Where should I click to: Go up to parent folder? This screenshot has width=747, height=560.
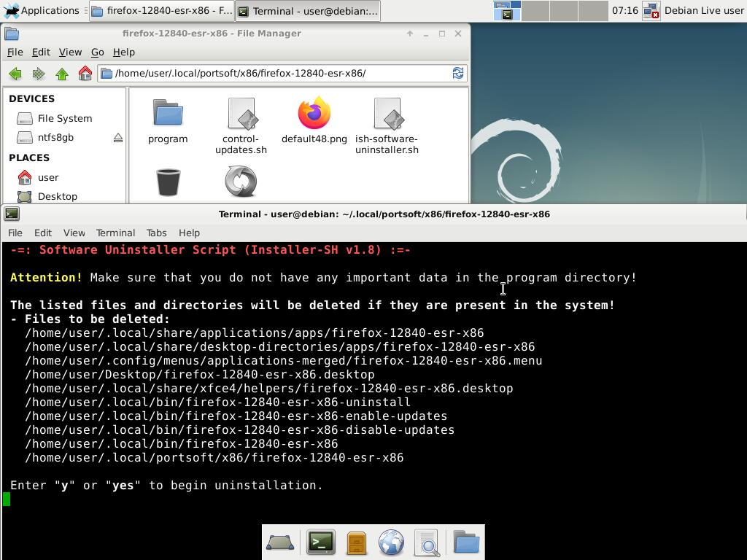click(x=62, y=74)
